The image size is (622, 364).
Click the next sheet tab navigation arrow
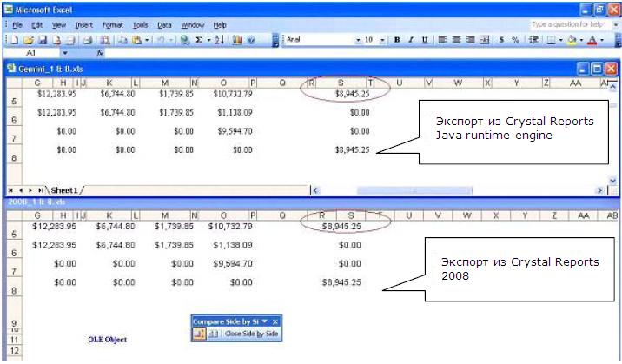(x=30, y=191)
